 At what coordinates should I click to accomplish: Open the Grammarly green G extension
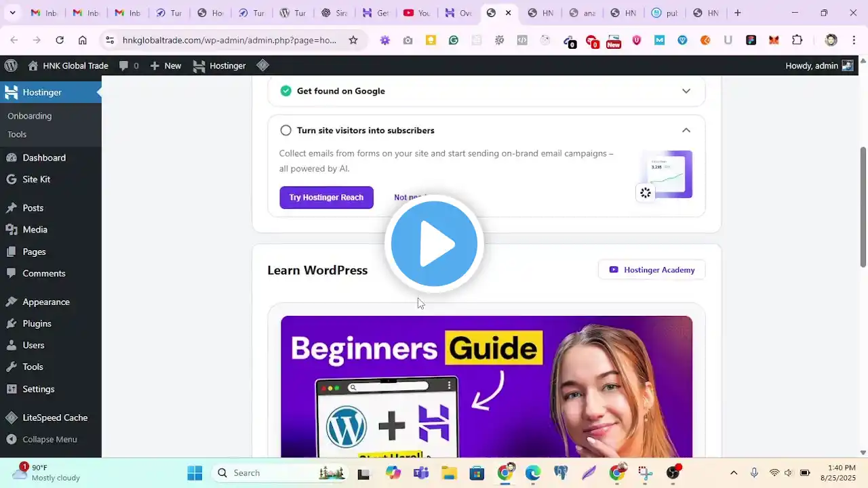tap(454, 40)
